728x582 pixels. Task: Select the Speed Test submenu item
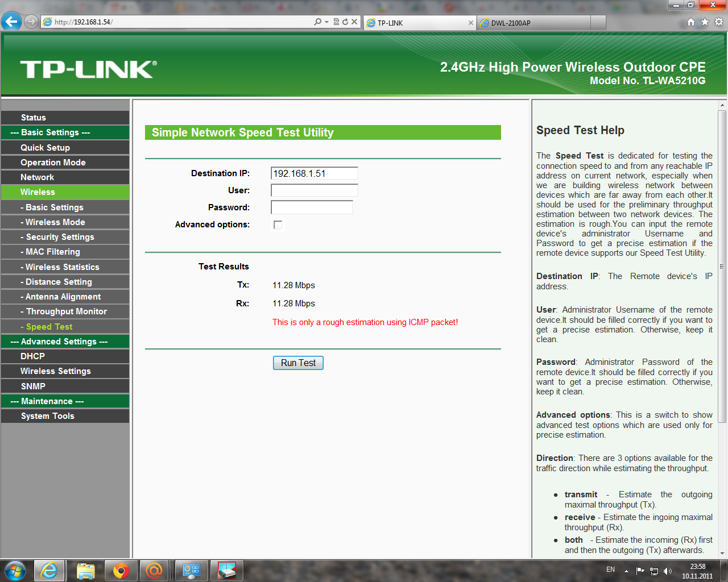[65, 327]
